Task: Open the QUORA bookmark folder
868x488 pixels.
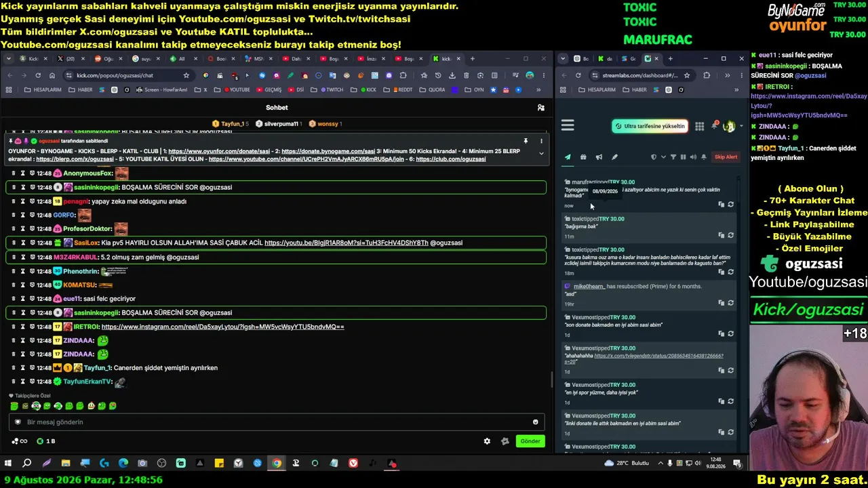Action: coord(433,89)
